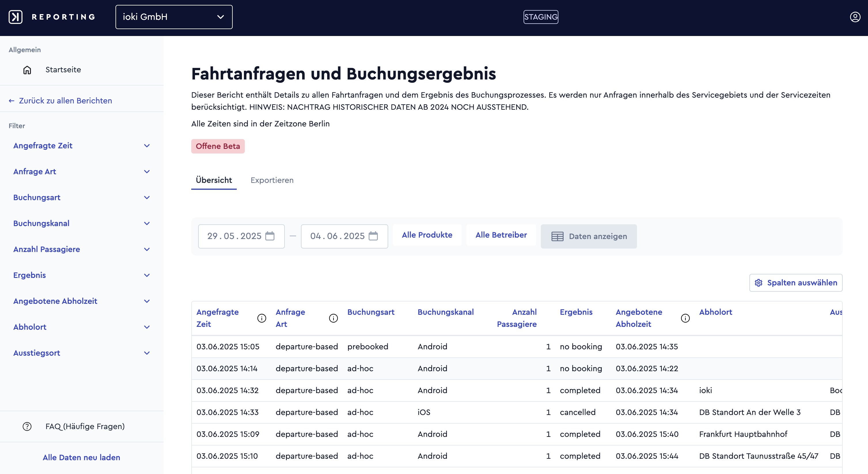
Task: Click the start date field 29.05.2025
Action: (x=241, y=236)
